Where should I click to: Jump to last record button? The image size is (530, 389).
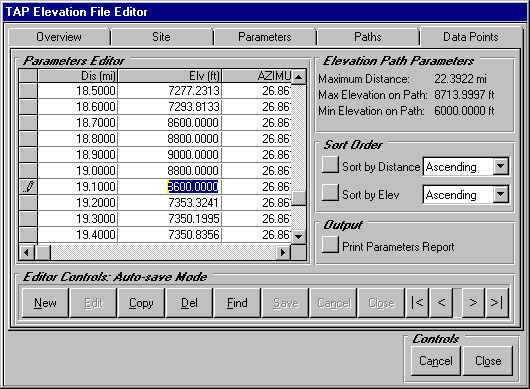tap(497, 303)
